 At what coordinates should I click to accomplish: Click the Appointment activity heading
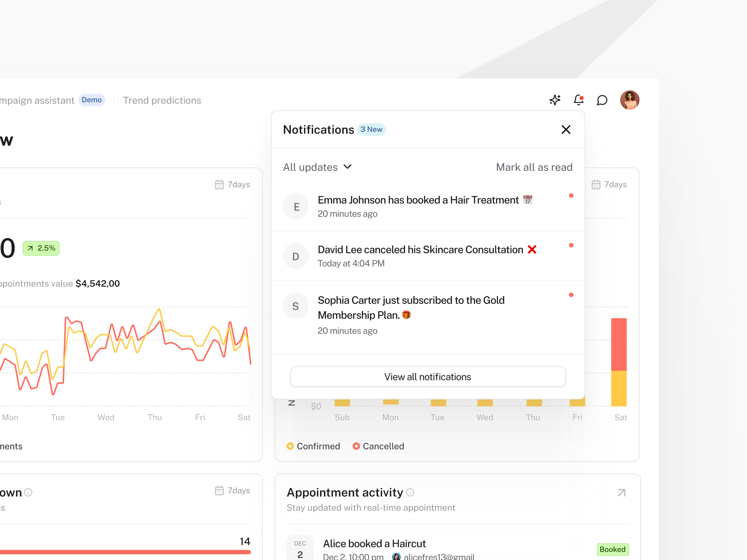345,493
